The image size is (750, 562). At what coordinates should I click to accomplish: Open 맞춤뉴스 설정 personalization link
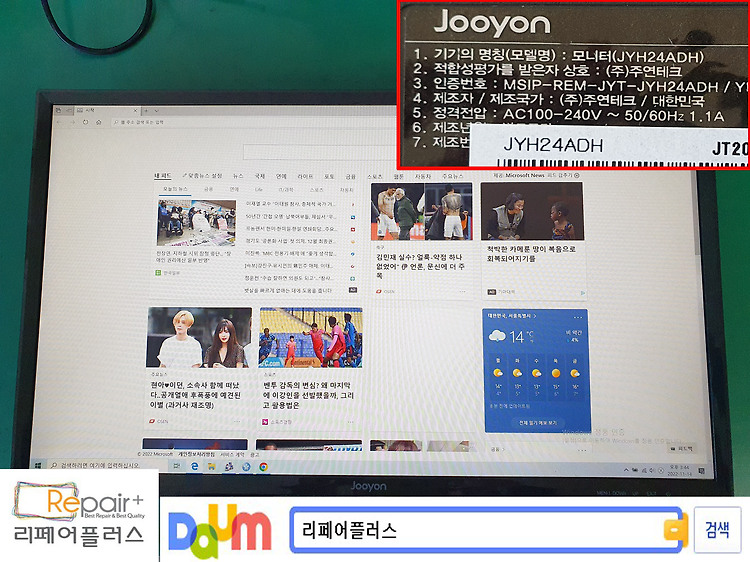click(x=202, y=176)
